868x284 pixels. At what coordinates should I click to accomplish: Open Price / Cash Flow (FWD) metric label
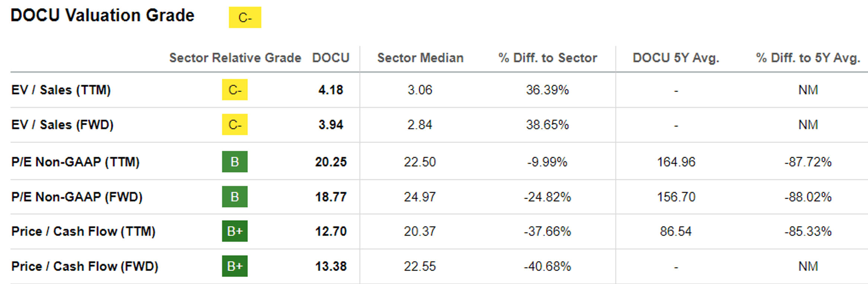pos(84,266)
